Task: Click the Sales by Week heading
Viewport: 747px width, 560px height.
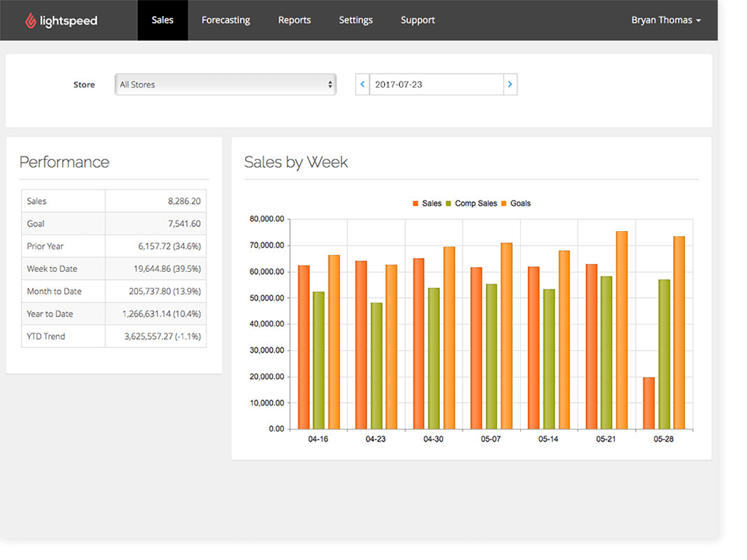Action: [x=296, y=163]
